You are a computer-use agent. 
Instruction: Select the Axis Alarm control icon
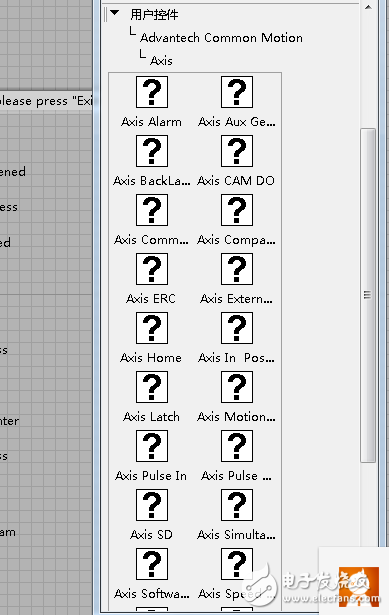coord(152,92)
